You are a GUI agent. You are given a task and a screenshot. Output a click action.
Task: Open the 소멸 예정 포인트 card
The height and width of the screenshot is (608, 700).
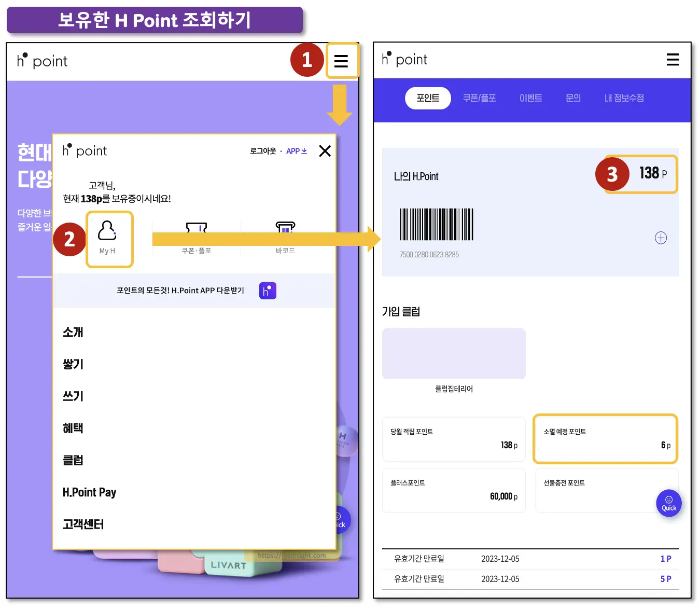tap(605, 438)
